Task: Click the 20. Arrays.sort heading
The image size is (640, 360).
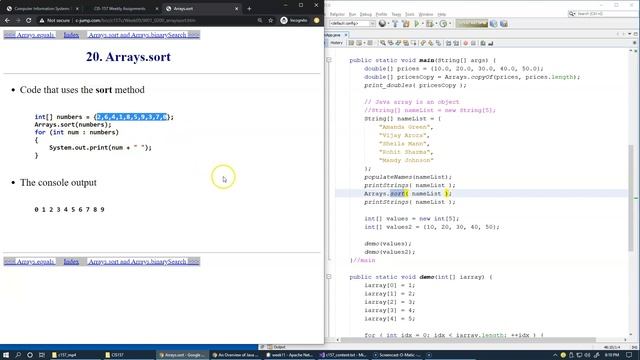Action: click(x=128, y=57)
